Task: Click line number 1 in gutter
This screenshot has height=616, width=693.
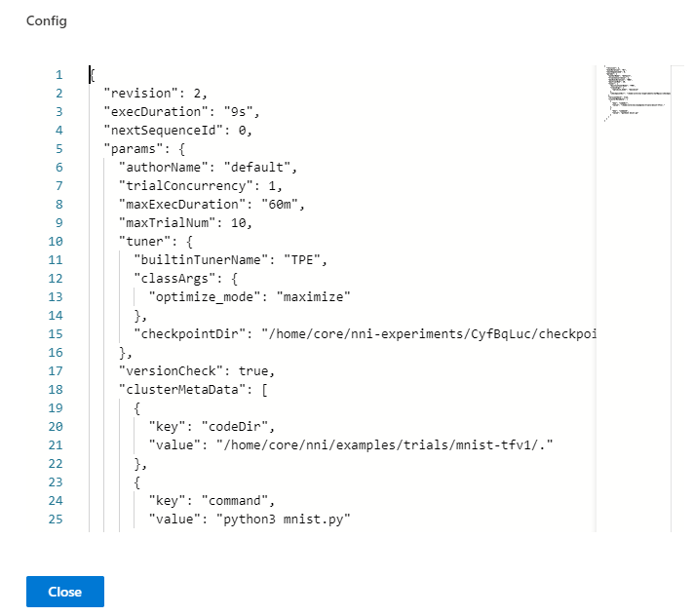Action: [58, 75]
